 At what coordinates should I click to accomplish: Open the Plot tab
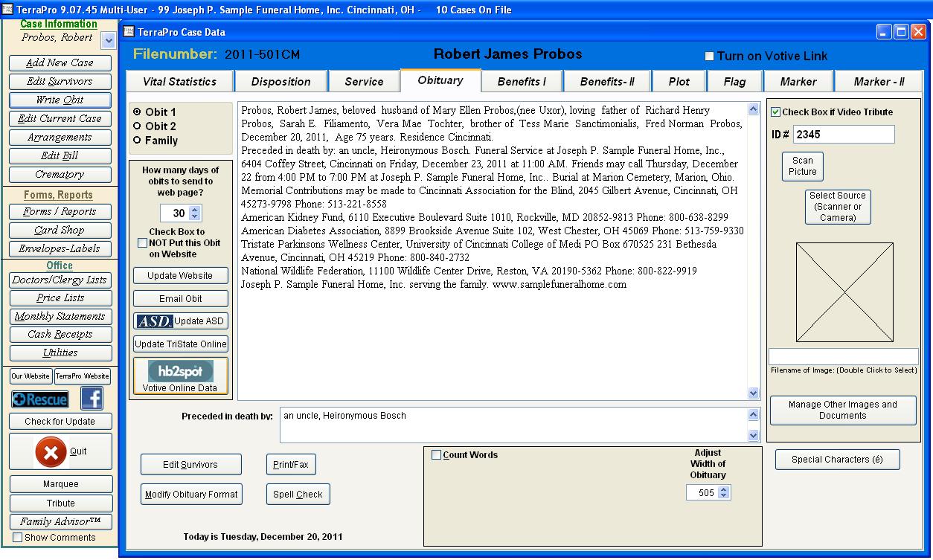tap(679, 82)
